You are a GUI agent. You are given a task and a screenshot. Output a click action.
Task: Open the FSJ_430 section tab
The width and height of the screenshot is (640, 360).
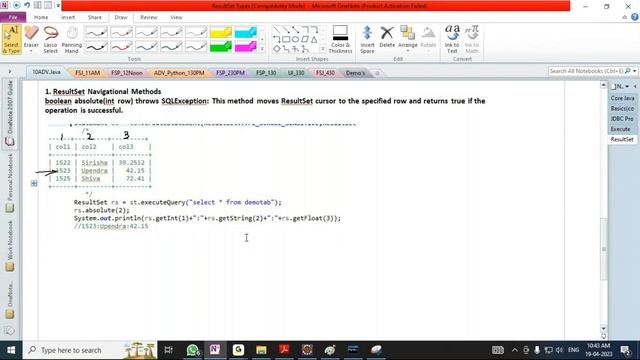pyautogui.click(x=325, y=73)
